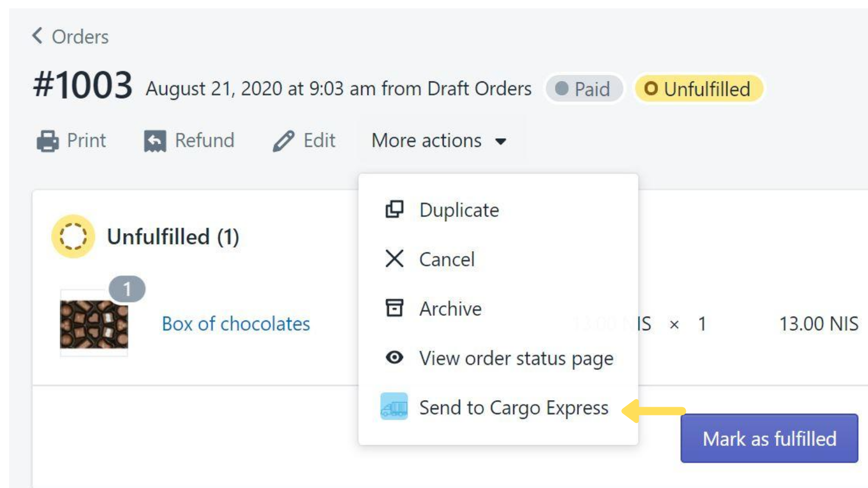Open the More actions dropdown
Screen dimensions: 868x488
[427, 140]
